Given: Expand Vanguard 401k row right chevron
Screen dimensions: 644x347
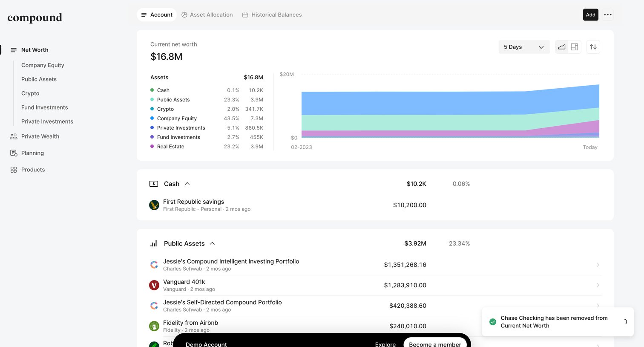Looking at the screenshot, I should 598,285.
